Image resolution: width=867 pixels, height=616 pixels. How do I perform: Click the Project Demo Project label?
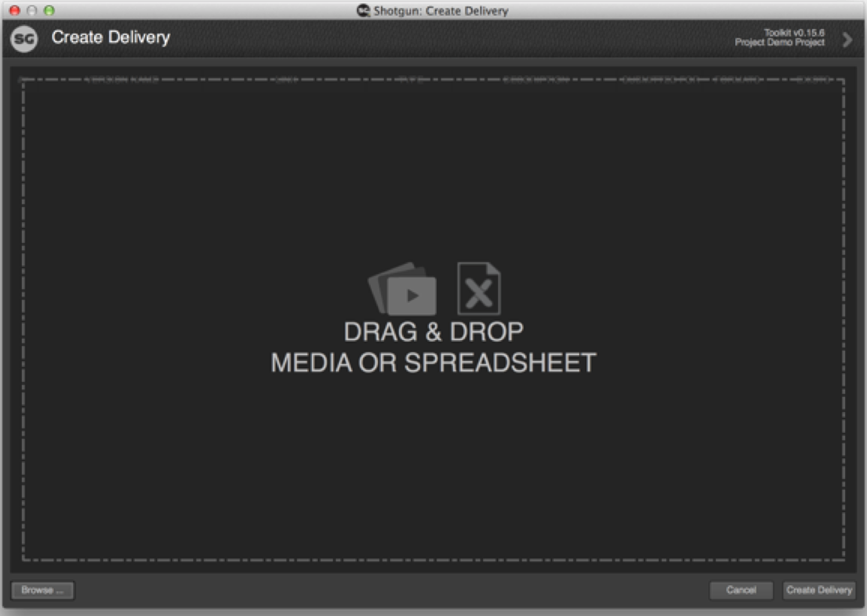(x=779, y=42)
